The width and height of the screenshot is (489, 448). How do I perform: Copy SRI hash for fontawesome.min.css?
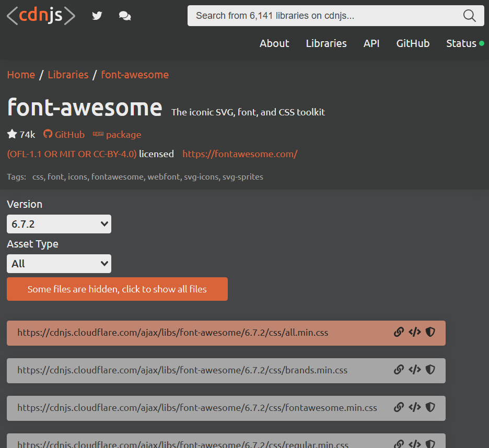(x=430, y=407)
